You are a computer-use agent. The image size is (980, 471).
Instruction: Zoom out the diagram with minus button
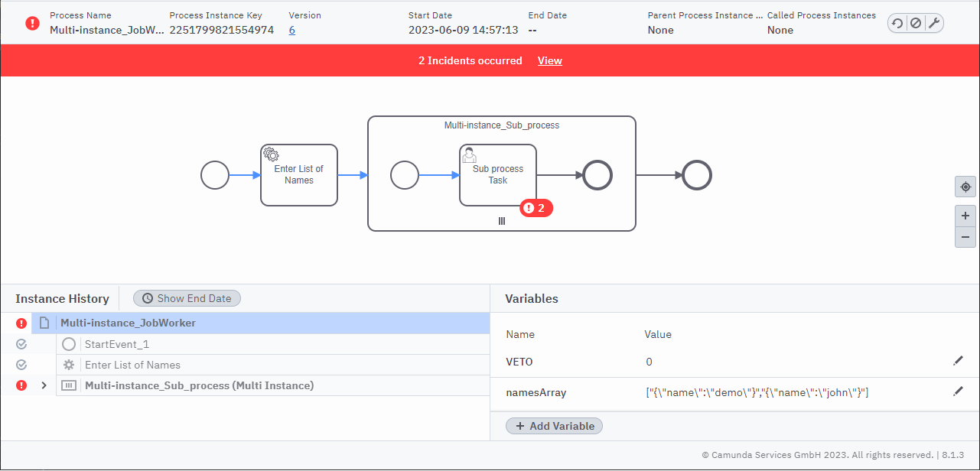[x=965, y=237]
